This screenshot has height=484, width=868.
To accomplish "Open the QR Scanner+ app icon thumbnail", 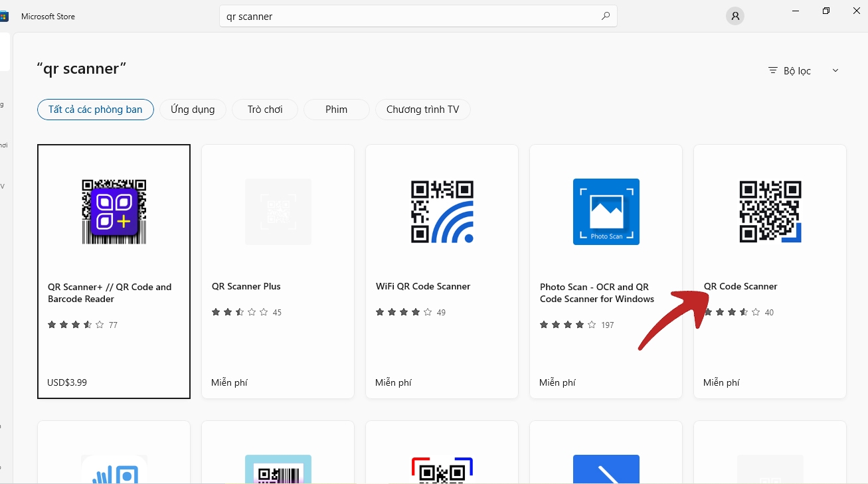I will coord(114,211).
